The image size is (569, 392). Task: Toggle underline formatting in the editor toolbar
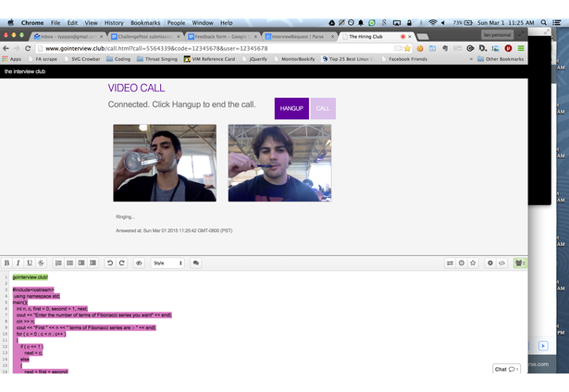point(30,263)
